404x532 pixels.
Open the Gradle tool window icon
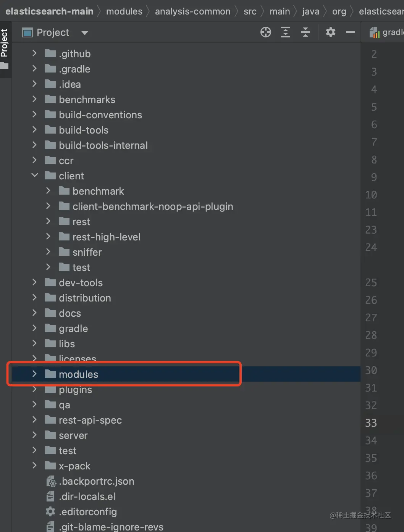[x=374, y=32]
